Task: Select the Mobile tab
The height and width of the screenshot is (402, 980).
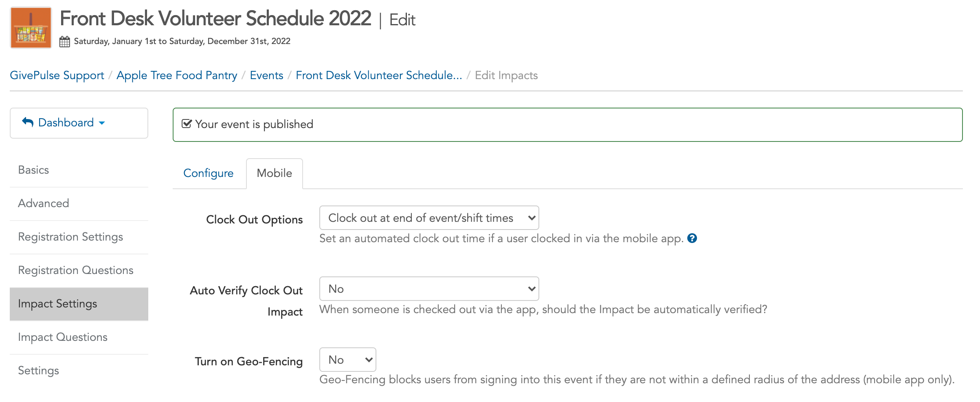Action: pos(274,173)
